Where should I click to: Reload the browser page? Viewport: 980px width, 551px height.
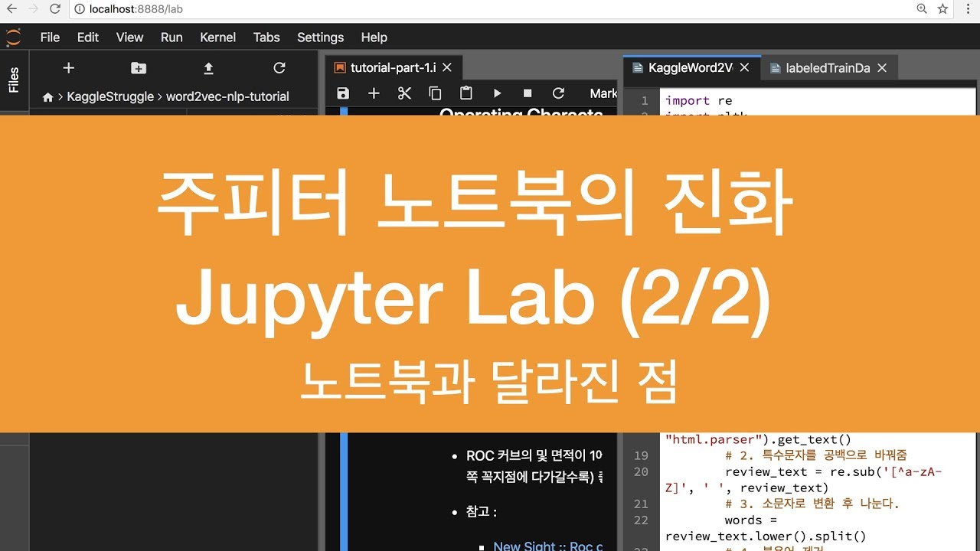tap(55, 9)
